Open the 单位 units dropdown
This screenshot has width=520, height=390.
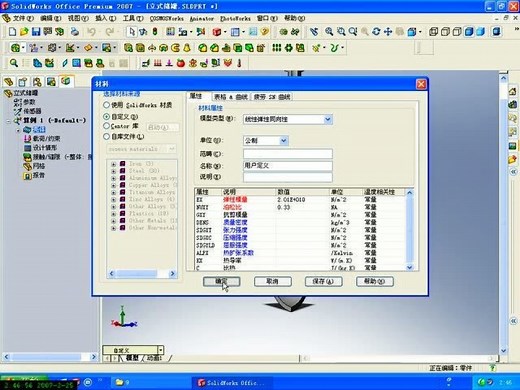(283, 141)
